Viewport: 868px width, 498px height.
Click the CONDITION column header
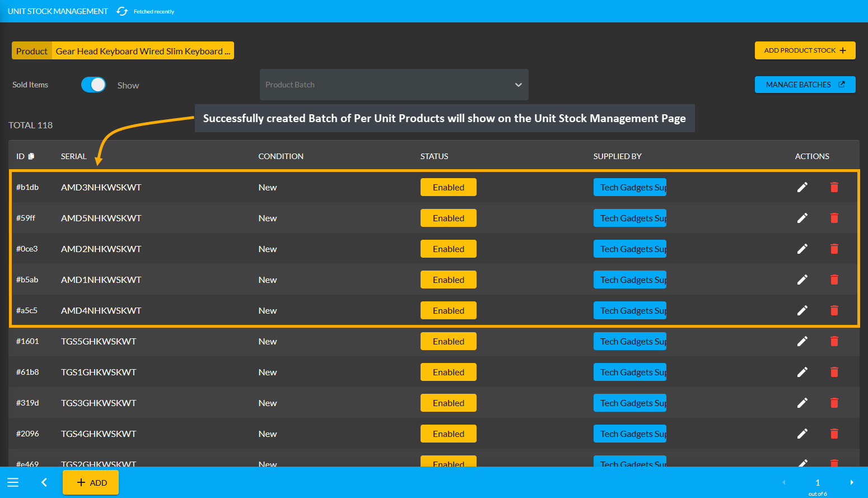281,156
